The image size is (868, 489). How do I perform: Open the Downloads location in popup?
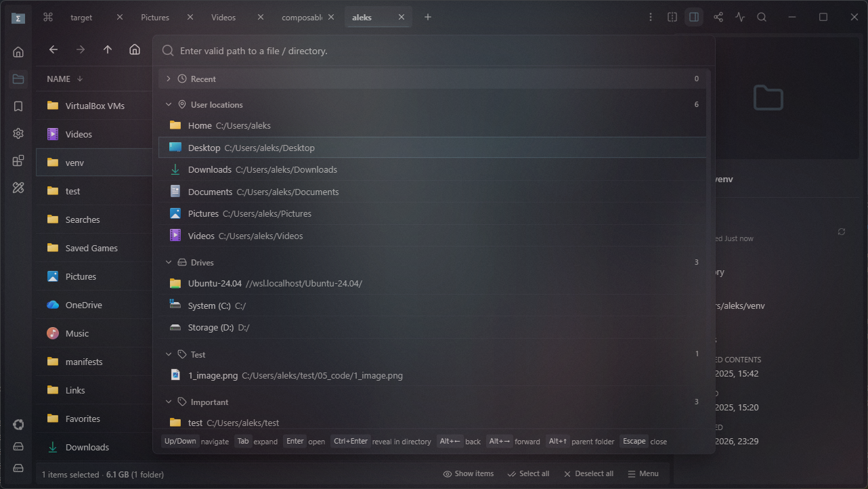pyautogui.click(x=432, y=169)
